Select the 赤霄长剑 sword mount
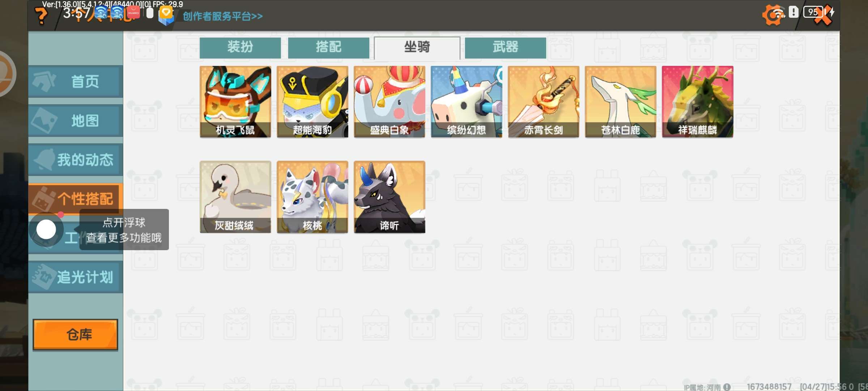 point(543,102)
